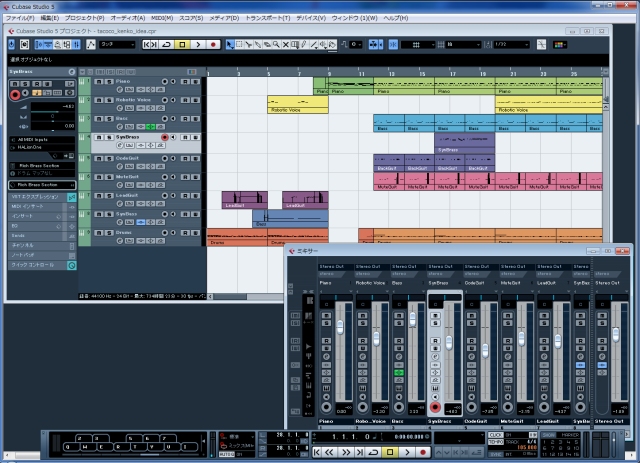Mute the Bass track
The height and width of the screenshot is (463, 640).
(99, 119)
